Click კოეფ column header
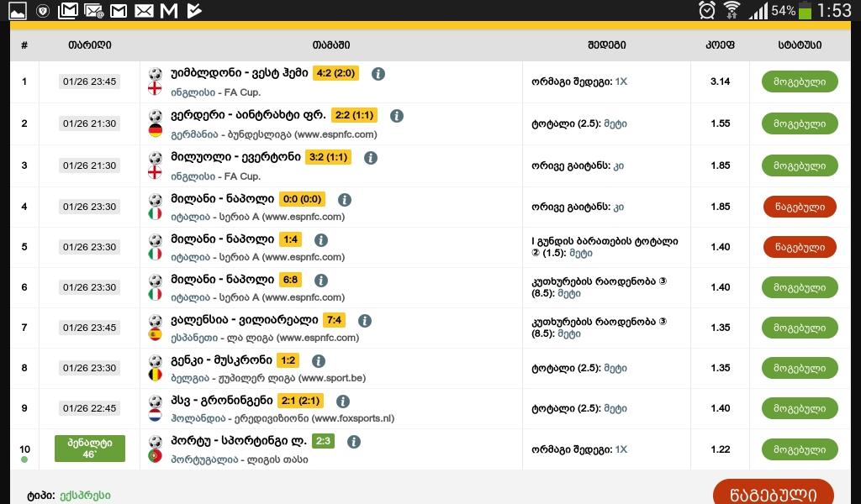Screen dimensions: 861x504 pos(720,45)
